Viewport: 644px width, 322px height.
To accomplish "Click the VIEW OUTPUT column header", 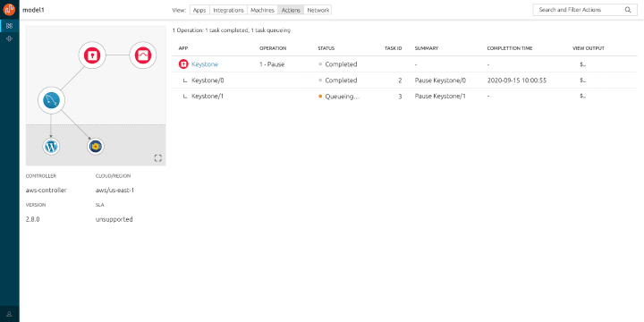I will (x=589, y=48).
